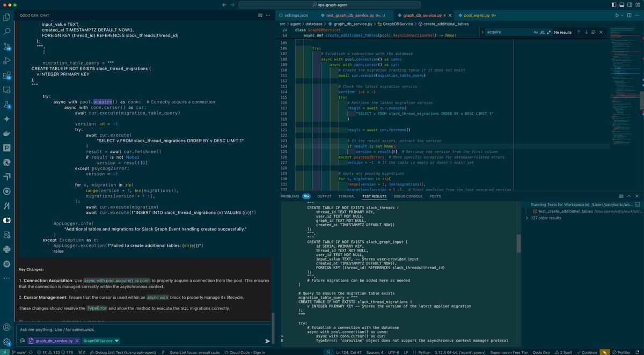Screen dimensions: 644x355
Task: Click main branch in status bar
Action: [x=18, y=352]
